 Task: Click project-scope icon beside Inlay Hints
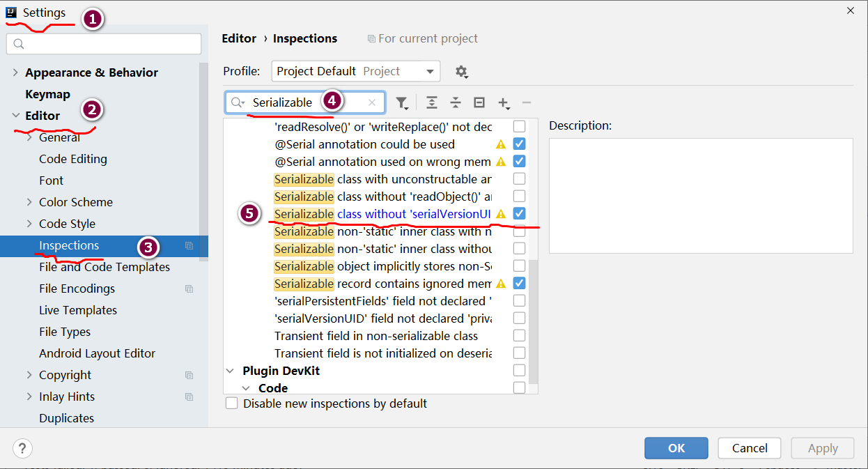pyautogui.click(x=189, y=397)
